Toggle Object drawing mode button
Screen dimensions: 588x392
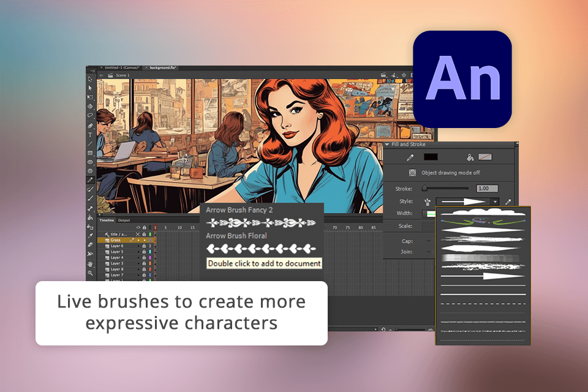[x=412, y=173]
